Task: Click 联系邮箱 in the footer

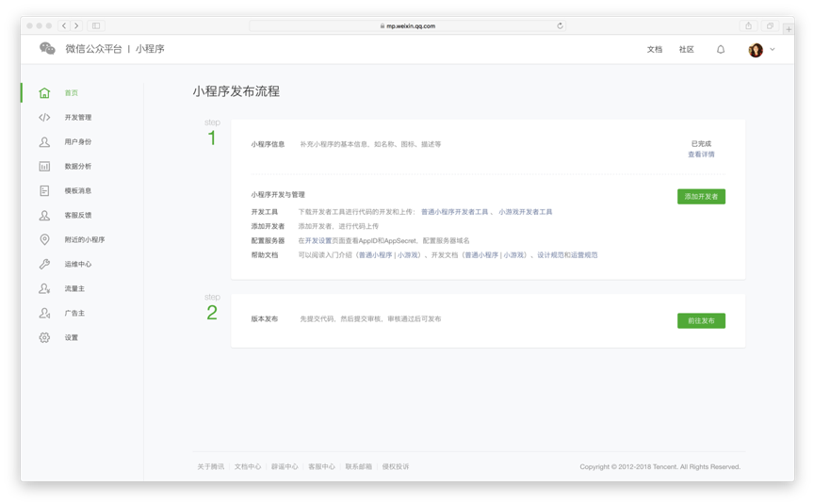Action: [358, 466]
